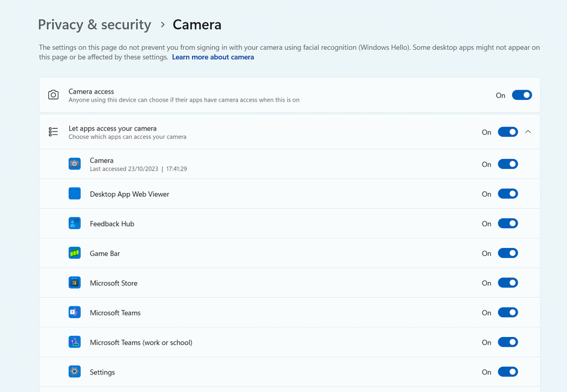Open the Learn more about camera link
Viewport: 567px width, 392px height.
(213, 57)
